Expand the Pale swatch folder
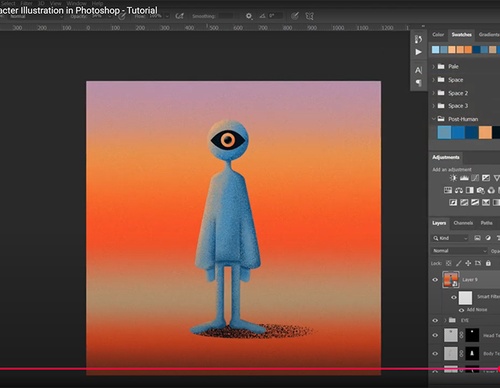 [433, 66]
